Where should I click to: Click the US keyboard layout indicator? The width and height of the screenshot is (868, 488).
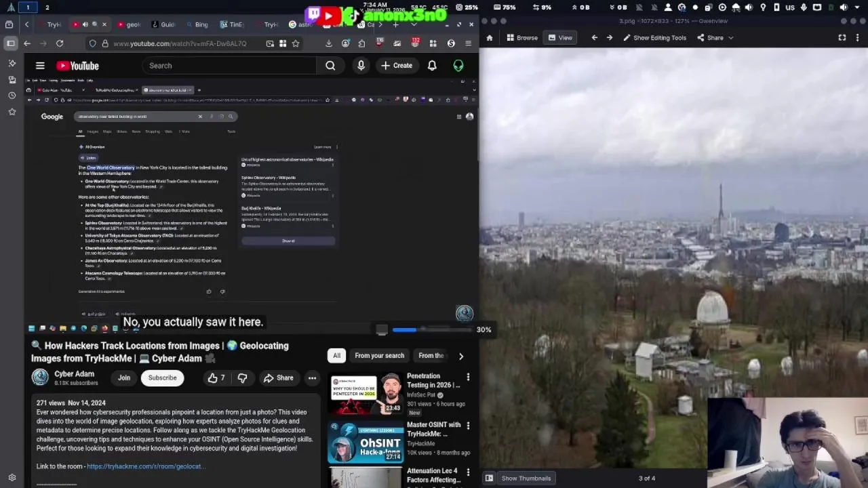click(x=790, y=7)
